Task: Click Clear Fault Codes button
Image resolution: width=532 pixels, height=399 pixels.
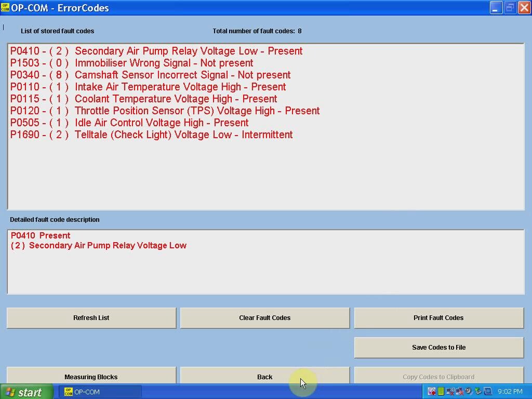Action: (264, 318)
